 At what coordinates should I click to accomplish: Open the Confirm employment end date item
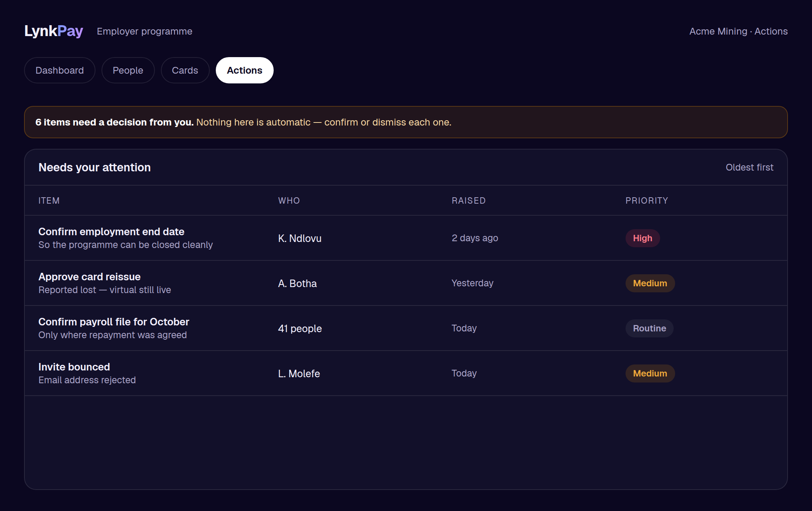(x=406, y=238)
